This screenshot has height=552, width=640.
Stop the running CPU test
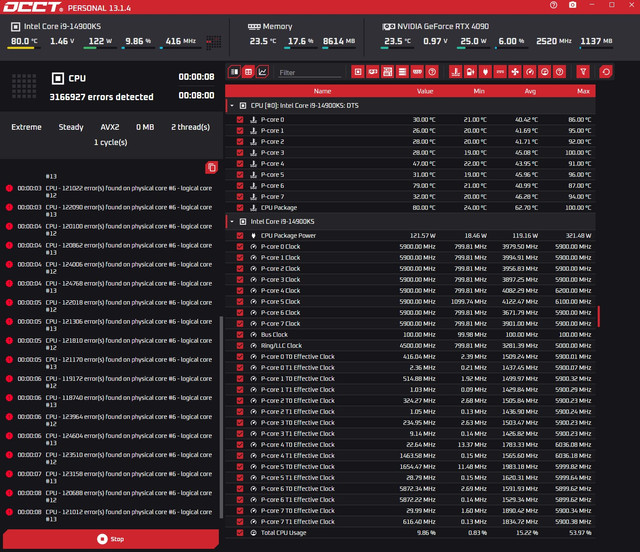(111, 539)
